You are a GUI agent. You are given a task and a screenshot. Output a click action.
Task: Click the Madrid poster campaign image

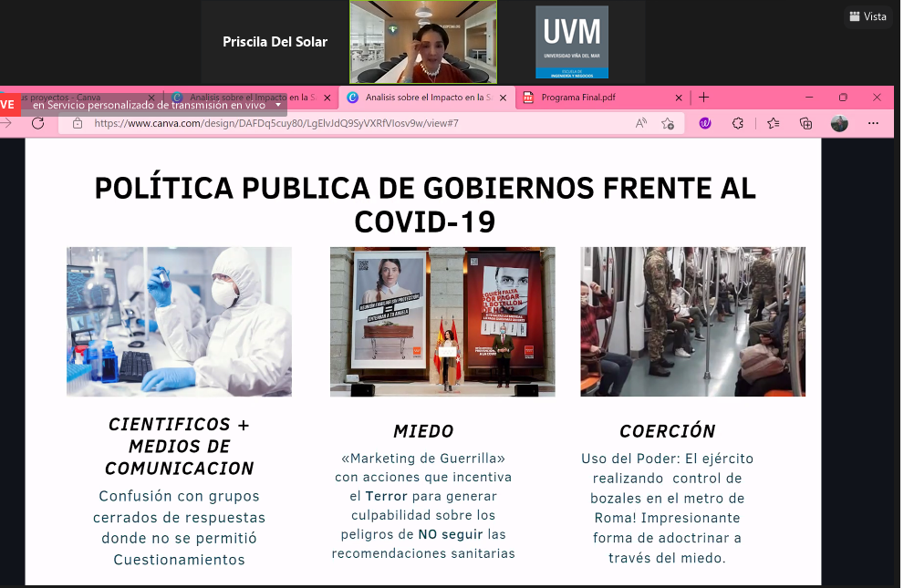[442, 322]
